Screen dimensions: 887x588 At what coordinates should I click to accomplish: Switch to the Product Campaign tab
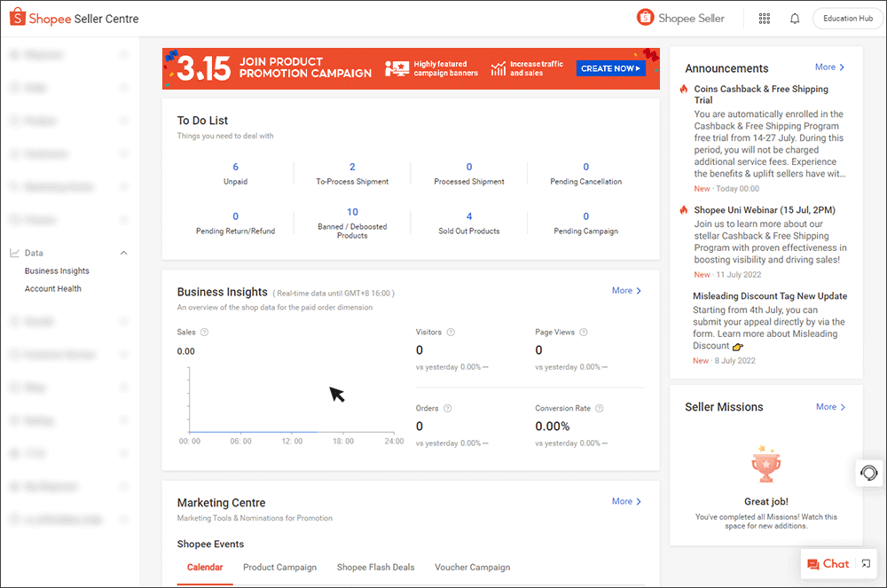[280, 567]
